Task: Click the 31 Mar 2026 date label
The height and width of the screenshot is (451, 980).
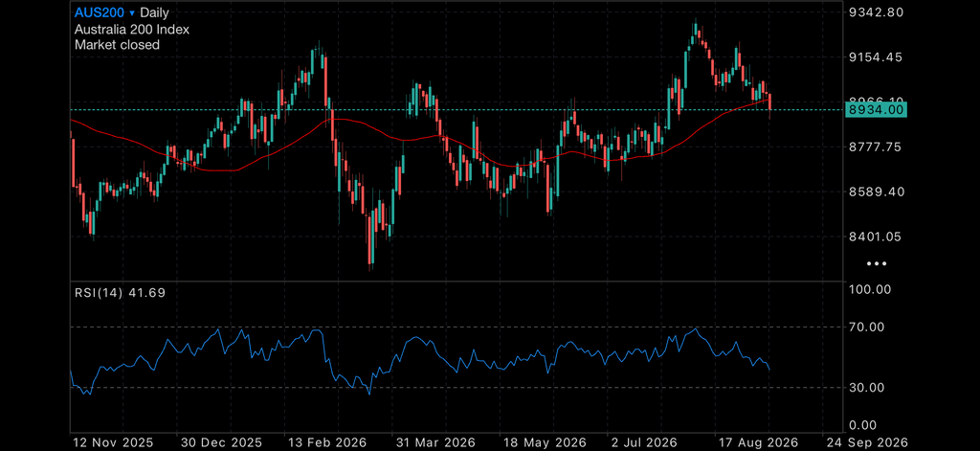Action: (x=435, y=443)
